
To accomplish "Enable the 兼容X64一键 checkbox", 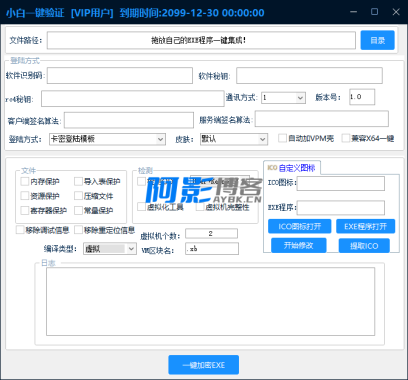I will click(x=346, y=138).
